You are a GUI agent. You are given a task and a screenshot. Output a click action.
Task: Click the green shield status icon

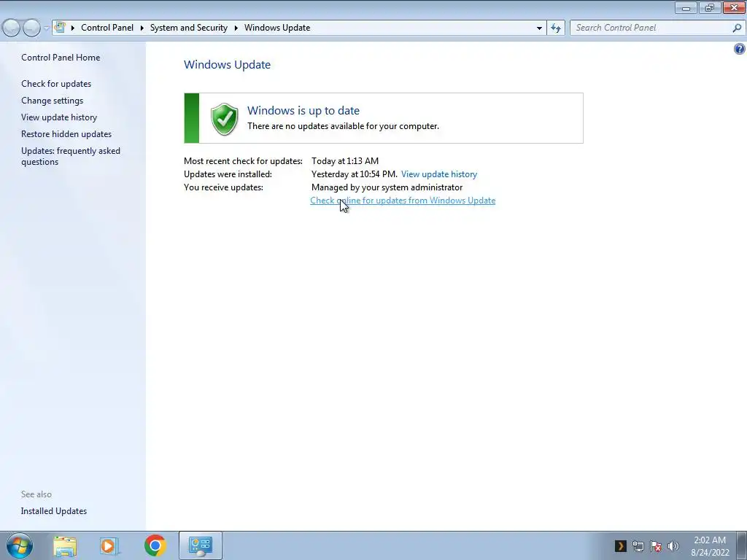pyautogui.click(x=225, y=119)
